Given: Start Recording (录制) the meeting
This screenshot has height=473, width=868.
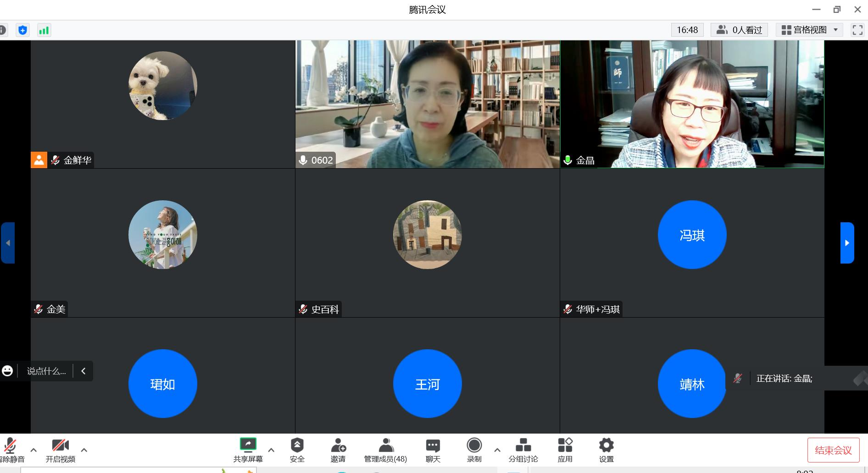Looking at the screenshot, I should click(x=474, y=450).
